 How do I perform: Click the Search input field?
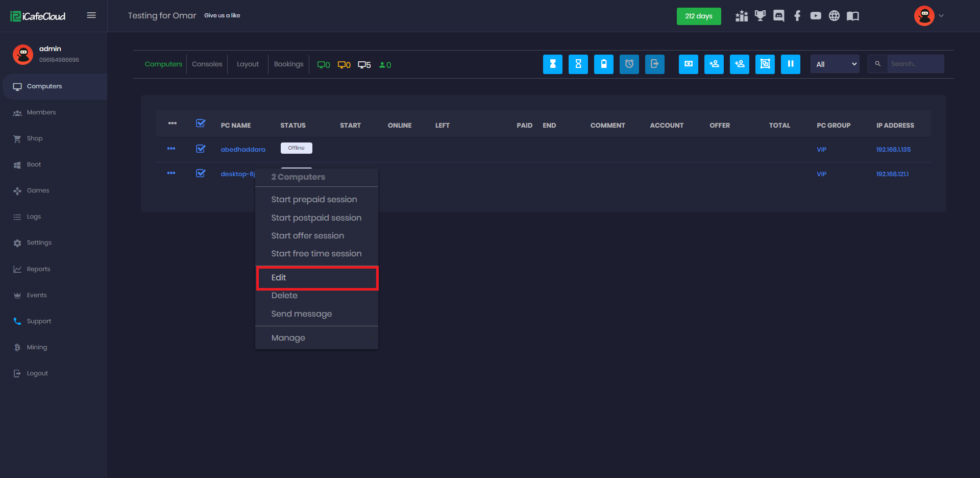[x=915, y=64]
